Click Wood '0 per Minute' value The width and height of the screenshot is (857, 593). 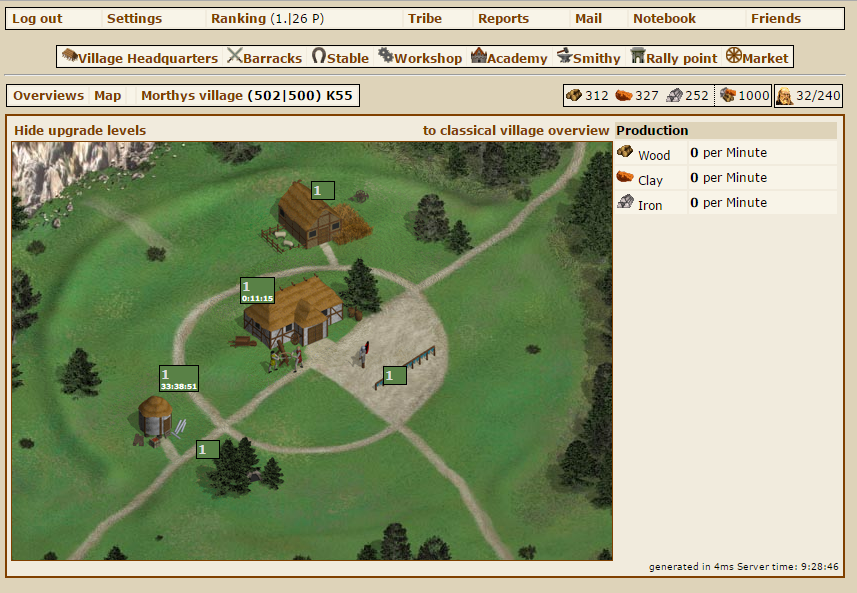pos(728,152)
